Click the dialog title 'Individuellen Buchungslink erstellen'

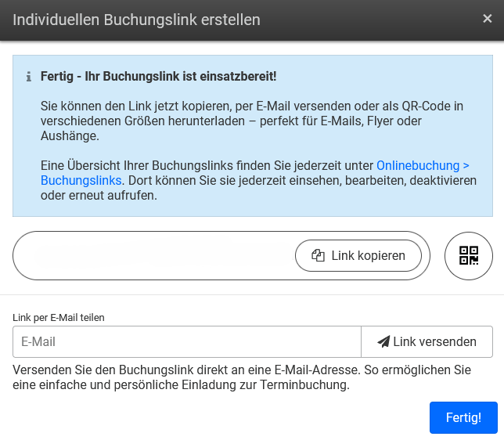point(136,20)
